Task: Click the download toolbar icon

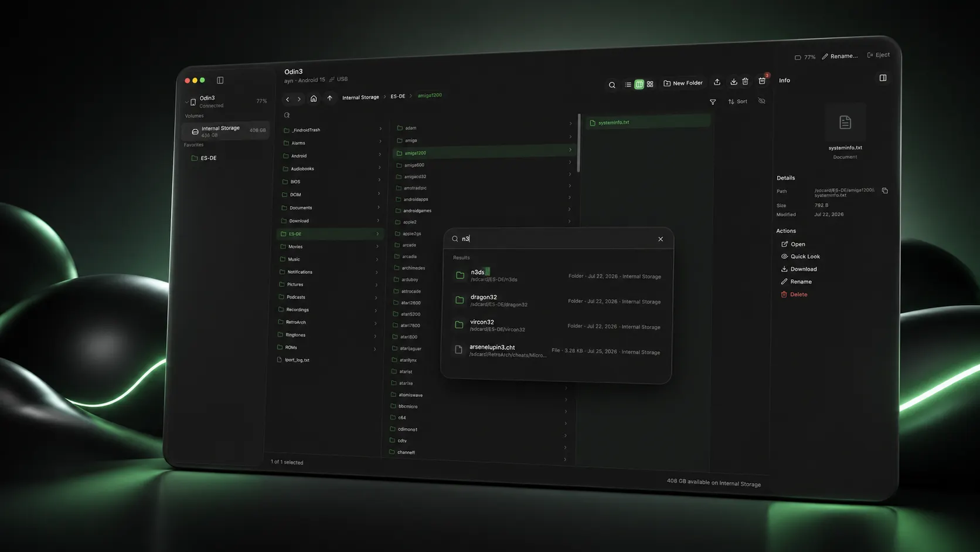Action: (733, 82)
